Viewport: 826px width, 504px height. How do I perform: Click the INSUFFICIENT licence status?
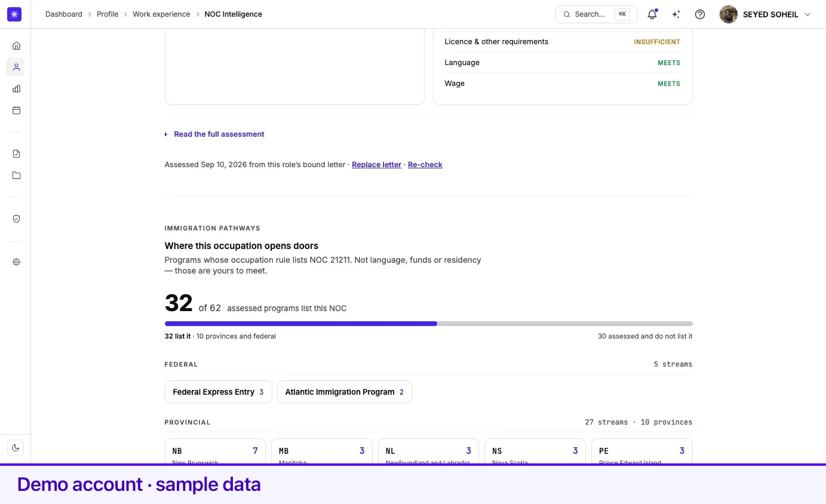[657, 42]
